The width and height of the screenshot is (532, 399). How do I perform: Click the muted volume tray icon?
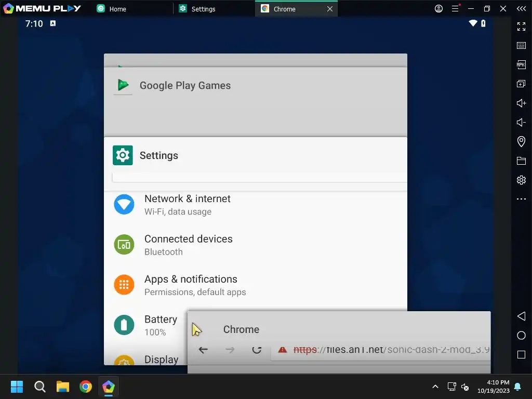point(465,387)
